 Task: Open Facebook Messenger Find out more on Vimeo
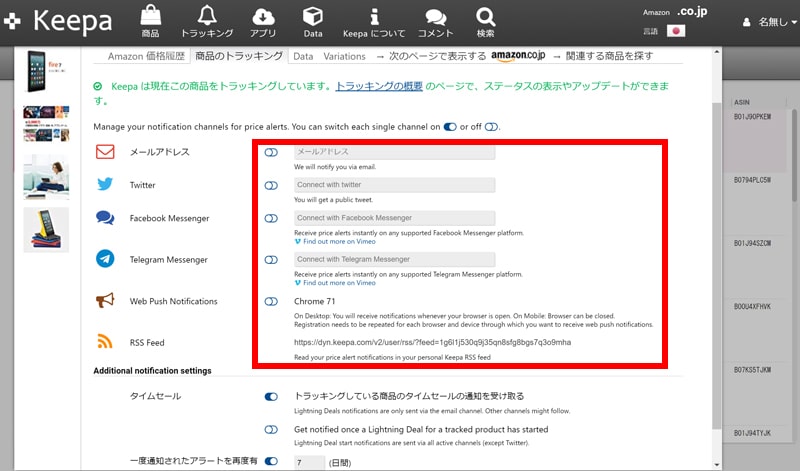coord(335,241)
